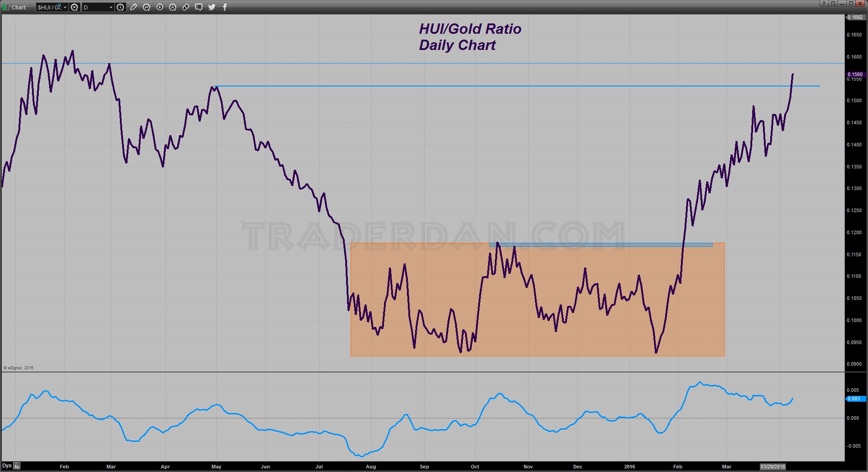The width and height of the screenshot is (868, 472).
Task: Select the blue line starting at May peak
Action: [x=517, y=86]
